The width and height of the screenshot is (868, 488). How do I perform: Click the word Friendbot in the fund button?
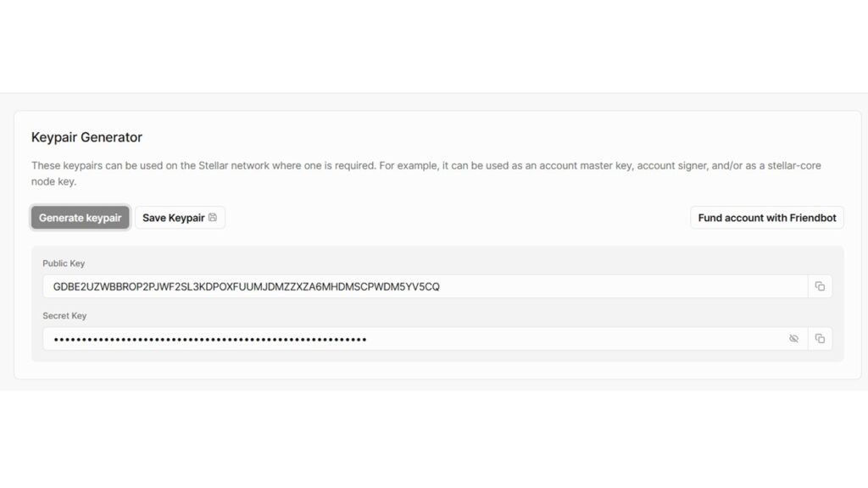pyautogui.click(x=813, y=218)
